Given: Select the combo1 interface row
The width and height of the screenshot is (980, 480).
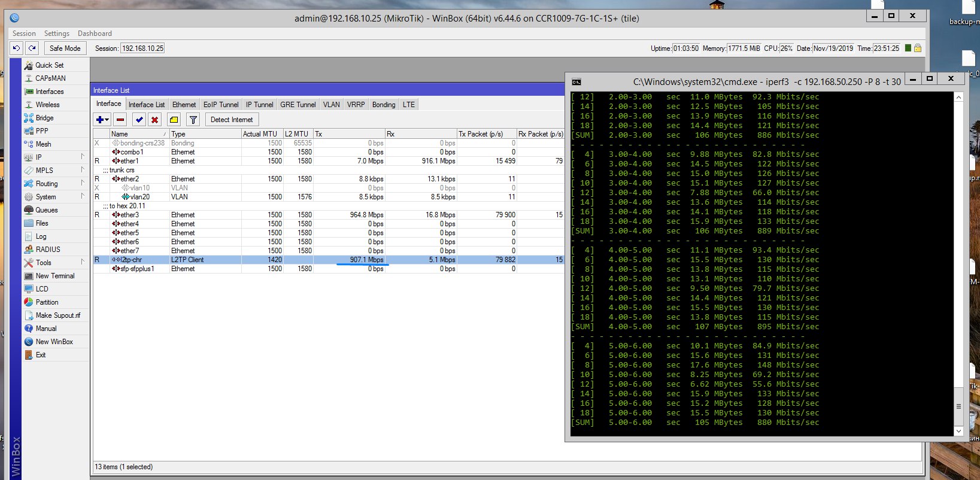Looking at the screenshot, I should (328, 152).
